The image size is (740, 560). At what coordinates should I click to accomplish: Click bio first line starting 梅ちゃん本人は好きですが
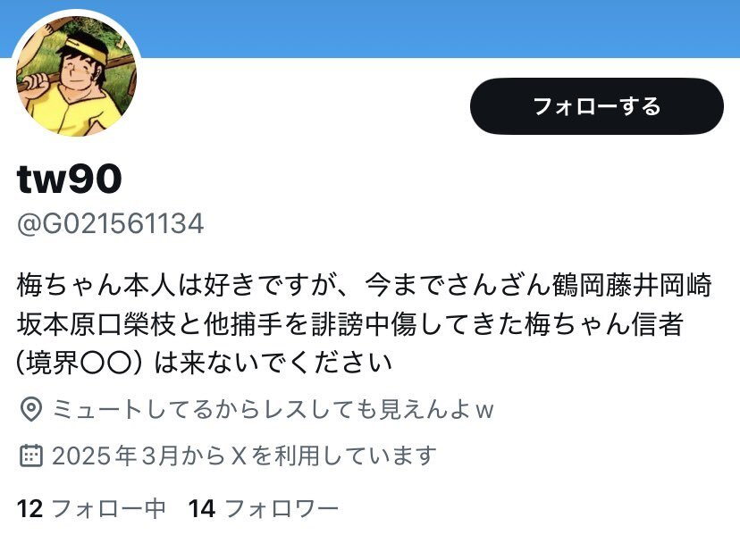[365, 286]
